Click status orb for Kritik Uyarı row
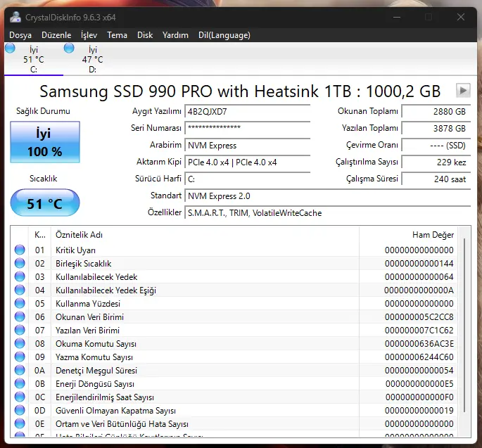 click(x=20, y=250)
